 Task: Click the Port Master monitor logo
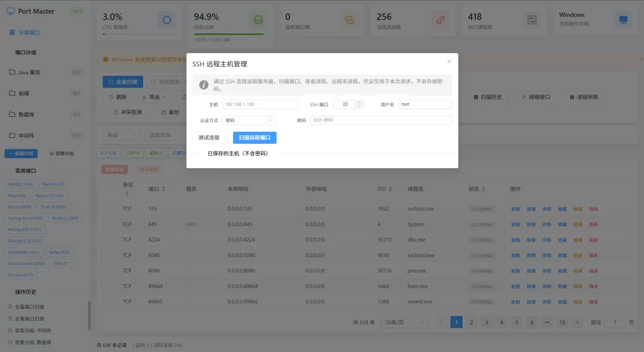coord(10,11)
